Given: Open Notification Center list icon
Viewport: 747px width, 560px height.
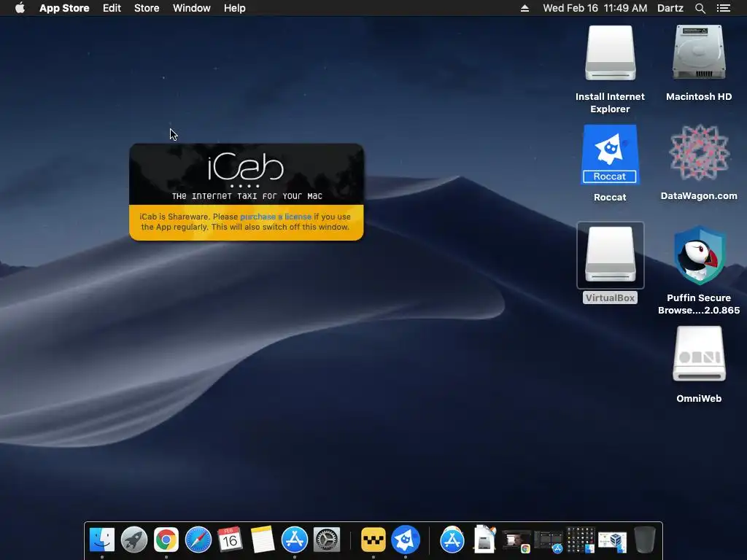Looking at the screenshot, I should [723, 8].
